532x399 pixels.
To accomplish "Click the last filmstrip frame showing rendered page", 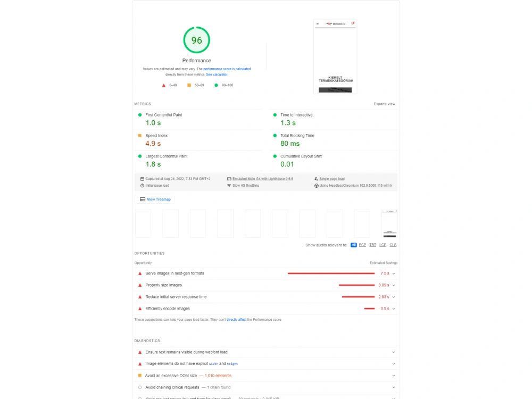I will 389,223.
